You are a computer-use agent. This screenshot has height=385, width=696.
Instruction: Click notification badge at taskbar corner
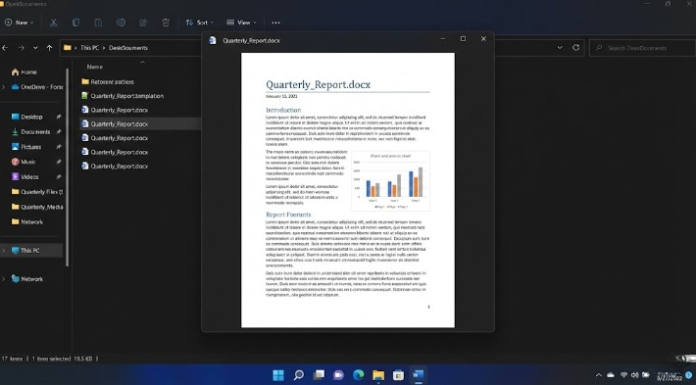click(x=688, y=375)
